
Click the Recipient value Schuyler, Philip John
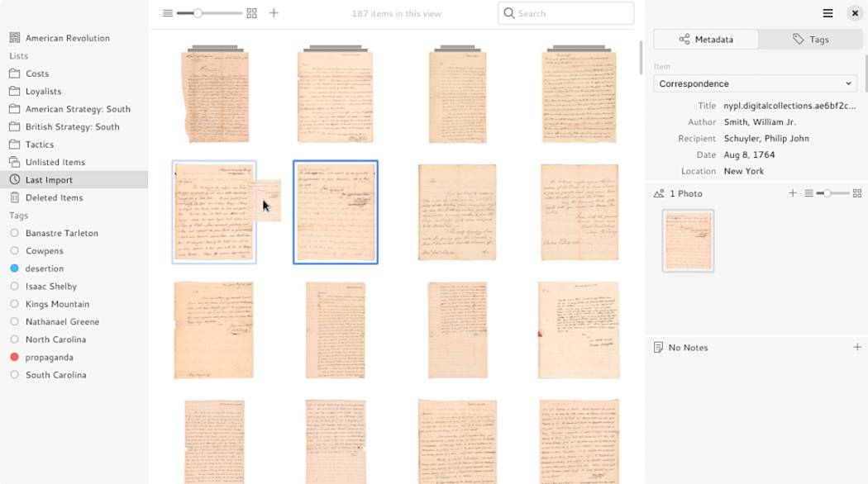(766, 138)
